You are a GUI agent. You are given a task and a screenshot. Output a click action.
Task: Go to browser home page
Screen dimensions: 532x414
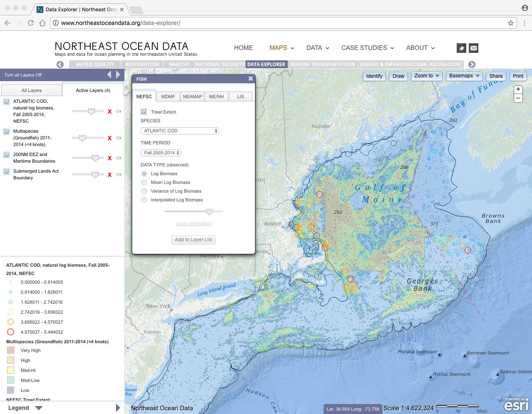click(x=42, y=23)
